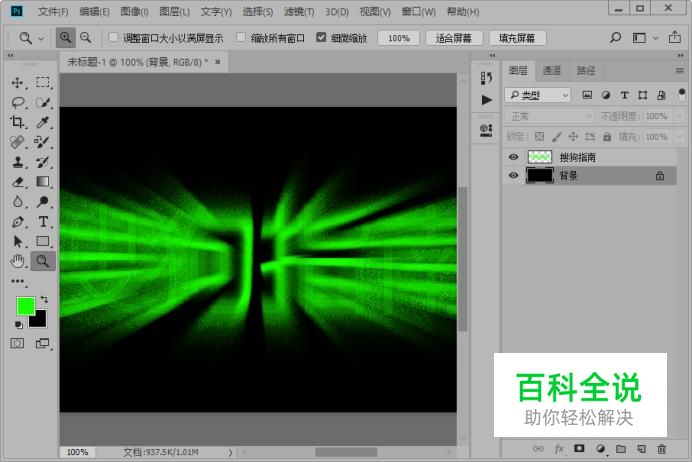Select the Clone Stamp tool
The height and width of the screenshot is (462, 692).
click(x=18, y=162)
